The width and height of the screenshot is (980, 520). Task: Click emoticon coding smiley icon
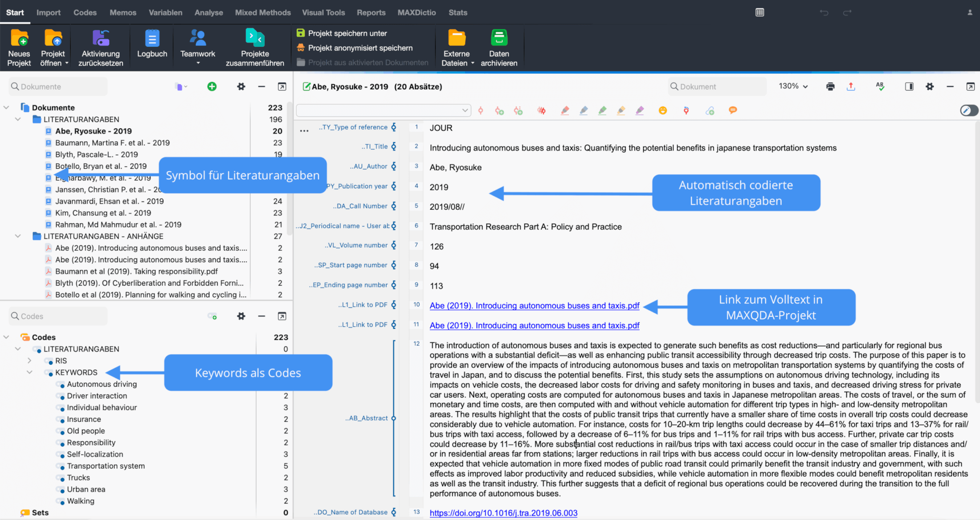tap(663, 111)
